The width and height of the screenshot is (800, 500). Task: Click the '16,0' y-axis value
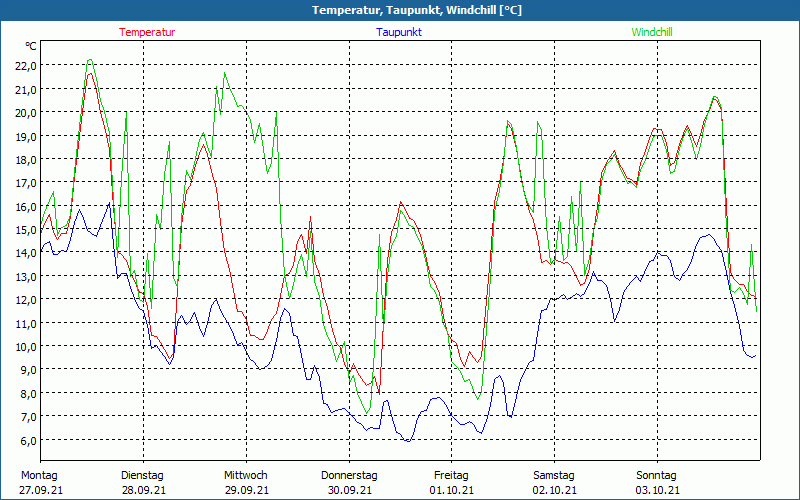coord(26,206)
